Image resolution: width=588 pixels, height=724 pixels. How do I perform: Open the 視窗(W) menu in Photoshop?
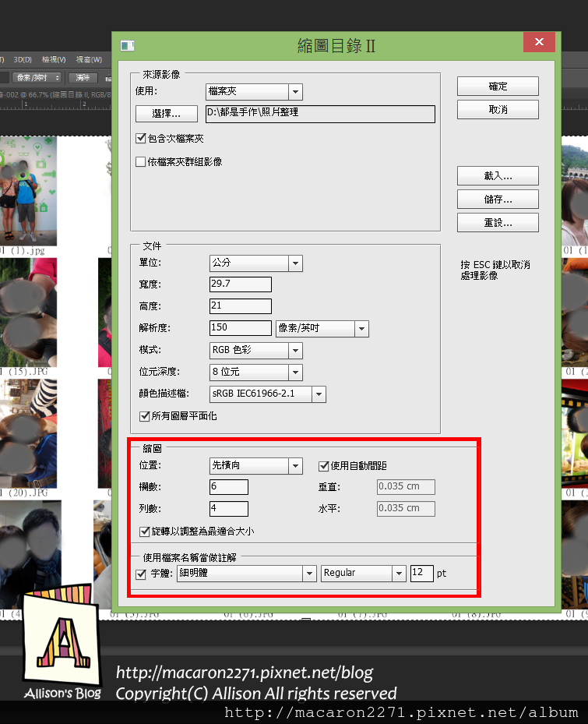(x=89, y=59)
